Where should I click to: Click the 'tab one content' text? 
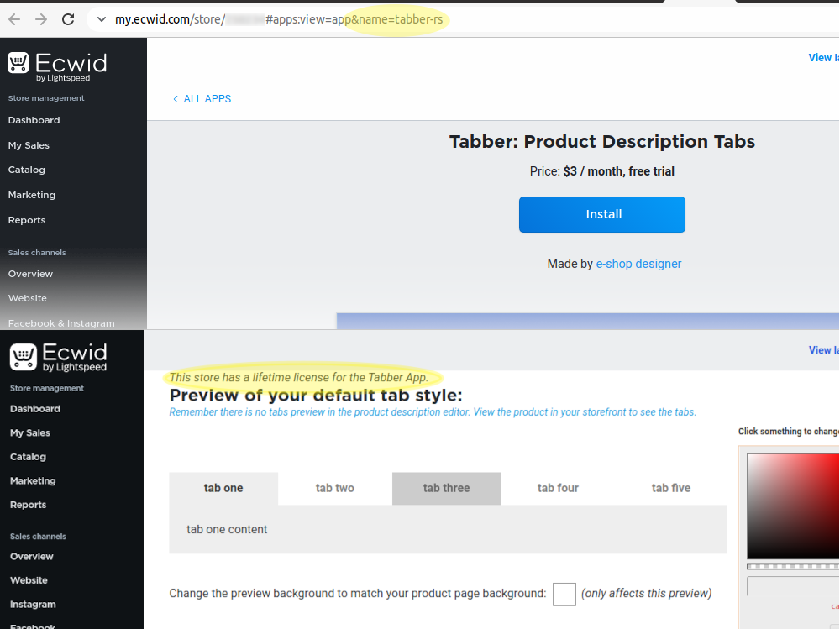(227, 529)
